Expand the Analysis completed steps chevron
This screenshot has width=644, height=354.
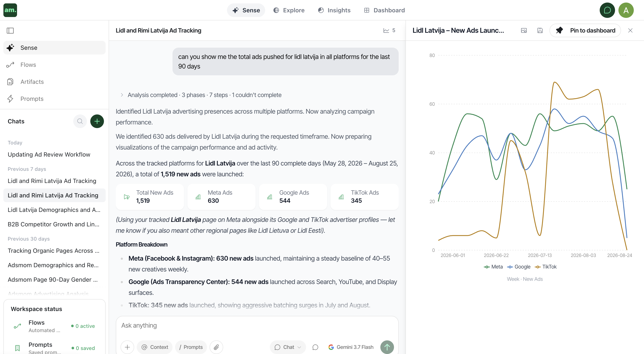tap(122, 95)
